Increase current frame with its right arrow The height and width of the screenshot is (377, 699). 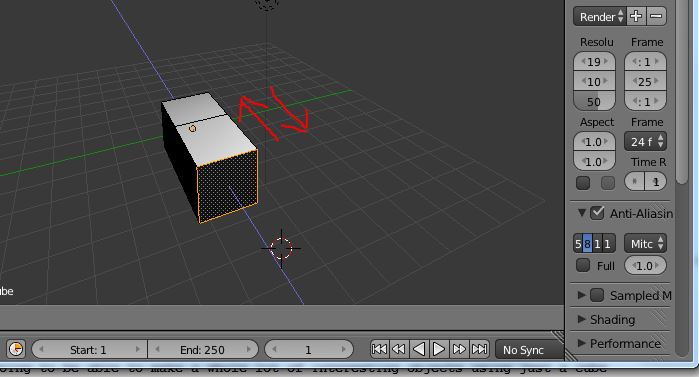(x=344, y=349)
